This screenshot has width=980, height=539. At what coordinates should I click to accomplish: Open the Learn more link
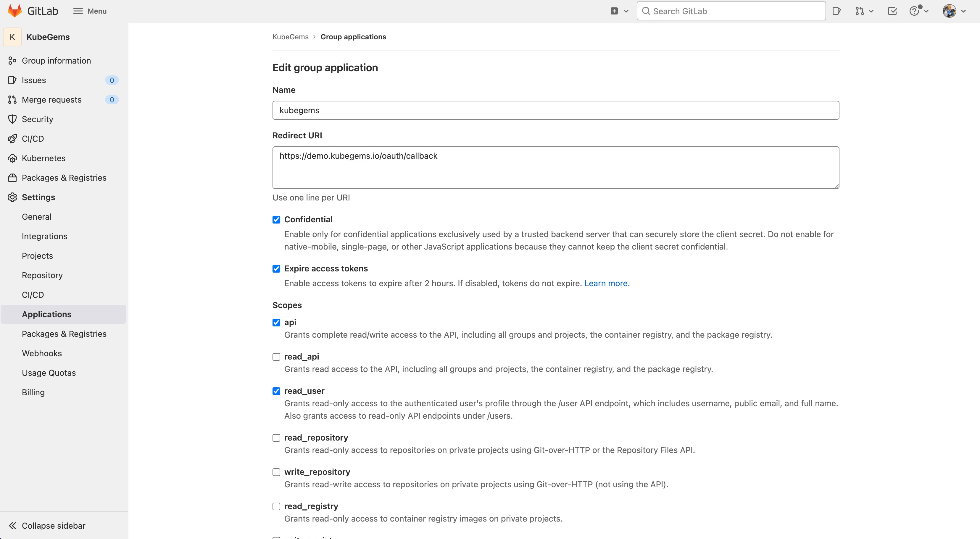pos(607,283)
